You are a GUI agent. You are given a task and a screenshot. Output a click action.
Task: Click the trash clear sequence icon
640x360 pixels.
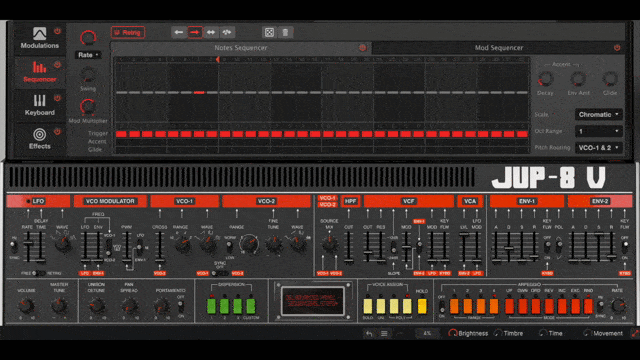pos(285,32)
